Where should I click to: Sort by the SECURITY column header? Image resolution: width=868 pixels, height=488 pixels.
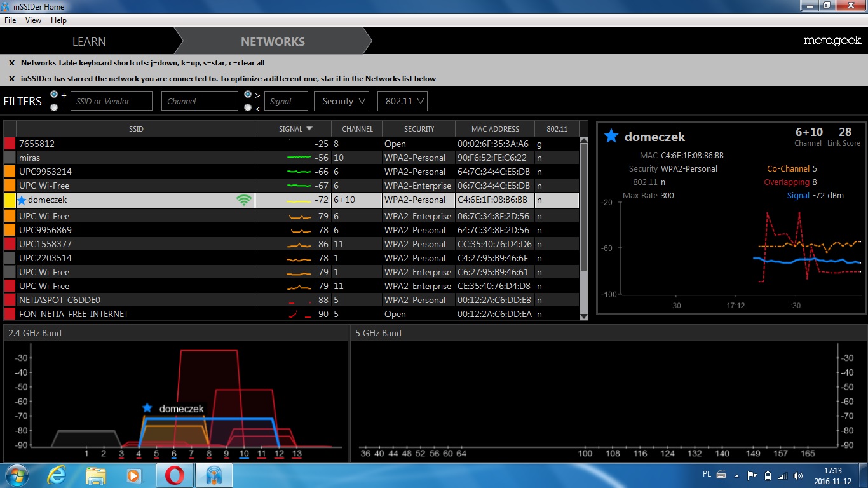tap(419, 129)
